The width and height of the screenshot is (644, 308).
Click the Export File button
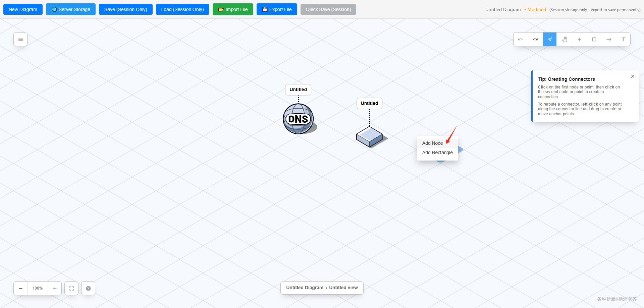[277, 9]
